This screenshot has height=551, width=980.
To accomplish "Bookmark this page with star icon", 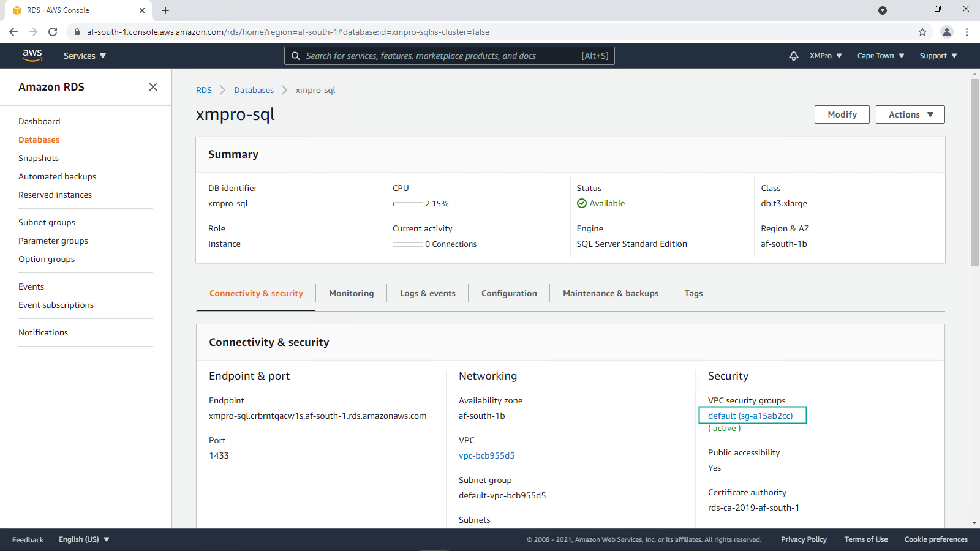I will 922,32.
